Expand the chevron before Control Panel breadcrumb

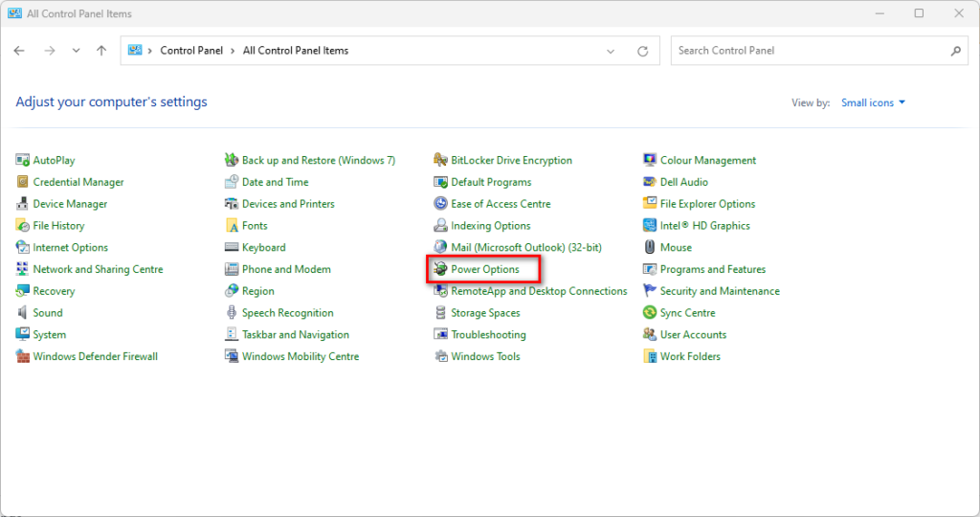pos(150,51)
